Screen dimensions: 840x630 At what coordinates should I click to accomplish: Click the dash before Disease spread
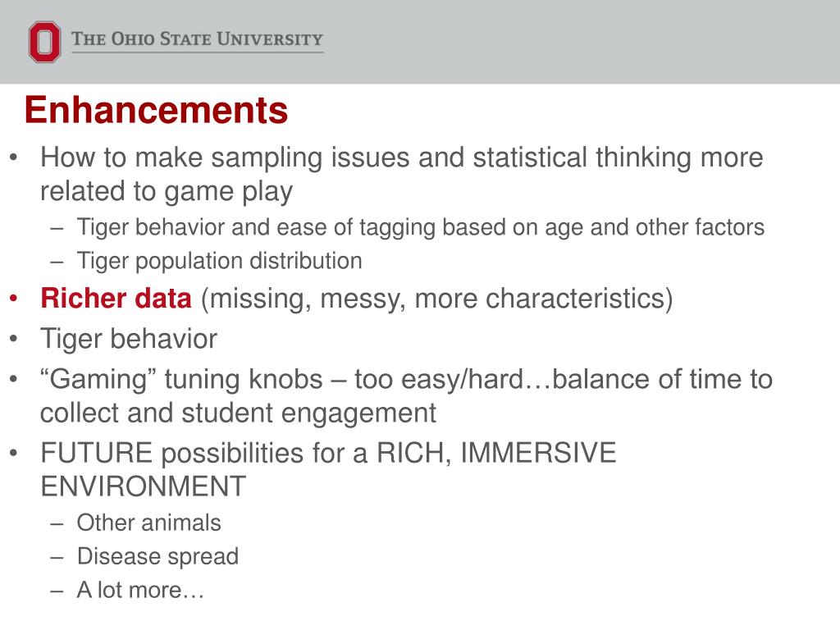pos(57,558)
